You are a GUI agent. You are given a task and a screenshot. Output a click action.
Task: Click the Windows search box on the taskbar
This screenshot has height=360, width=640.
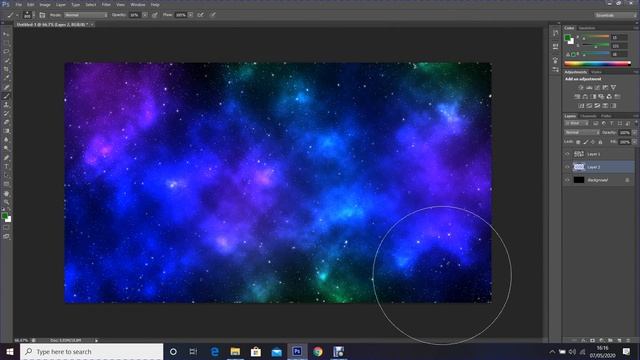[91, 351]
